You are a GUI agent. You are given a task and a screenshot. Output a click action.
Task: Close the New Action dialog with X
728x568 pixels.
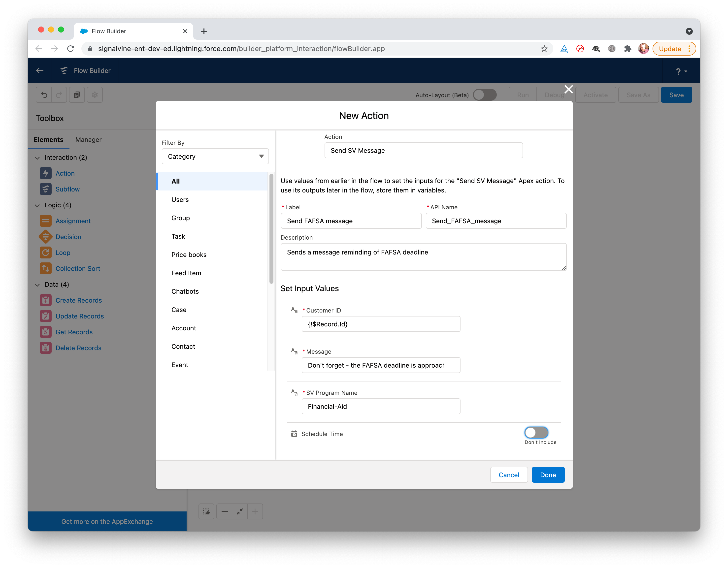click(568, 89)
